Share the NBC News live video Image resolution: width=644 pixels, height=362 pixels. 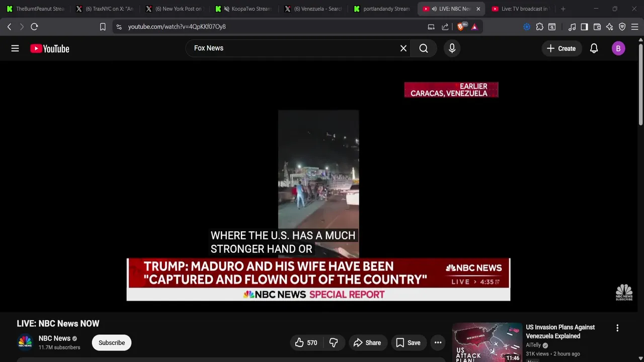coord(368,343)
